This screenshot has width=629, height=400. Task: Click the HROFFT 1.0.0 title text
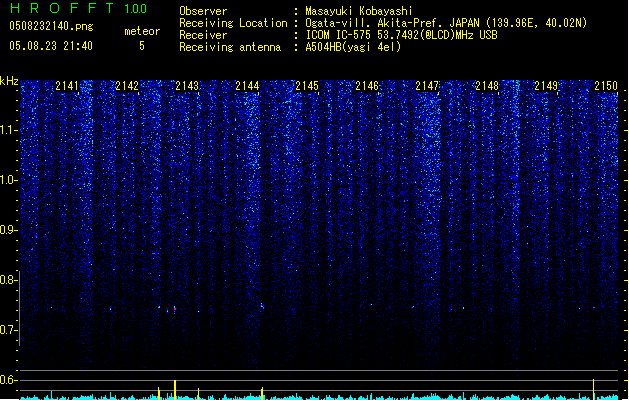click(x=78, y=8)
